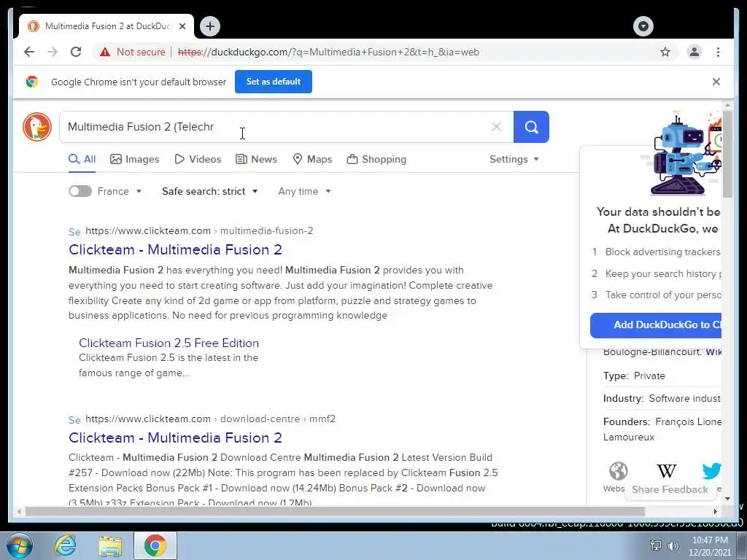Image resolution: width=747 pixels, height=560 pixels.
Task: Switch to Maps results
Action: (312, 159)
